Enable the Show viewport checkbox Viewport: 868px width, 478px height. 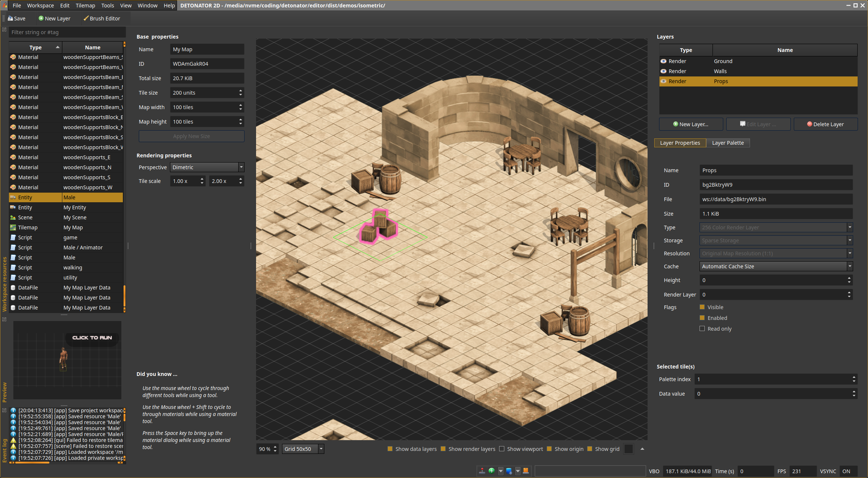pyautogui.click(x=502, y=449)
